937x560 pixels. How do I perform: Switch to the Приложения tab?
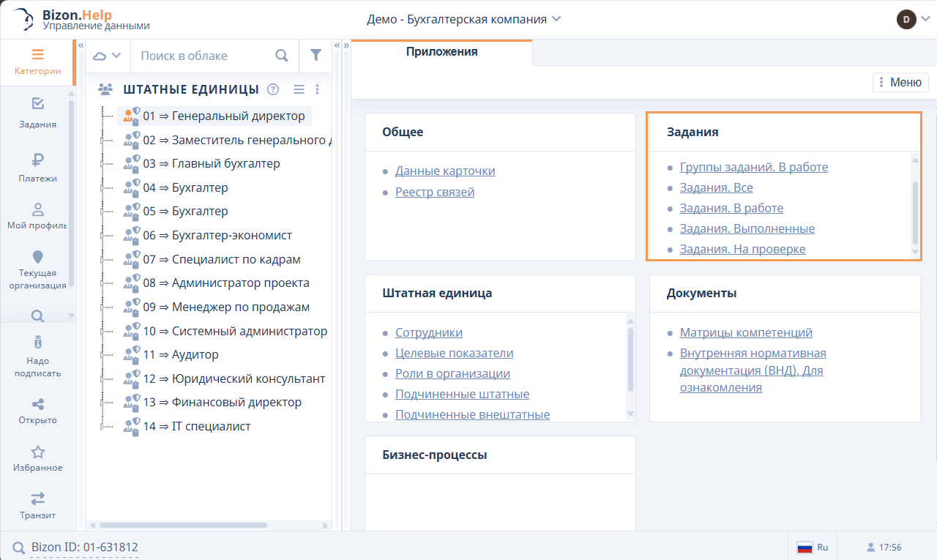[441, 52]
